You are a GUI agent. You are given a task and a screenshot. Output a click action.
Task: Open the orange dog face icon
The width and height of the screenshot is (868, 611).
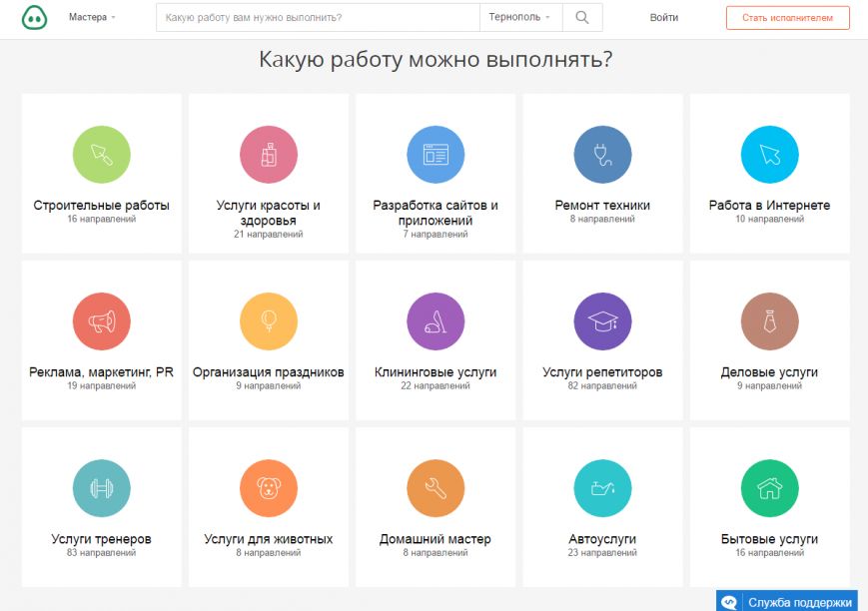tap(269, 488)
